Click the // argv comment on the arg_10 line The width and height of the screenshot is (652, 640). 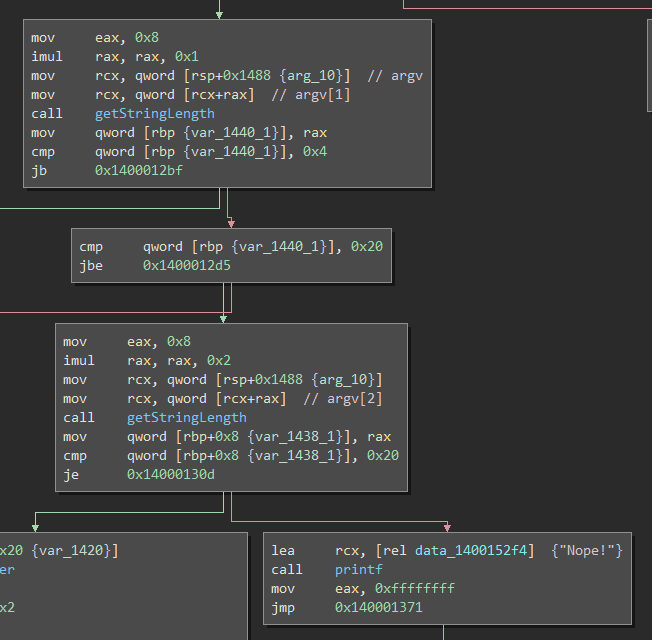pyautogui.click(x=395, y=76)
